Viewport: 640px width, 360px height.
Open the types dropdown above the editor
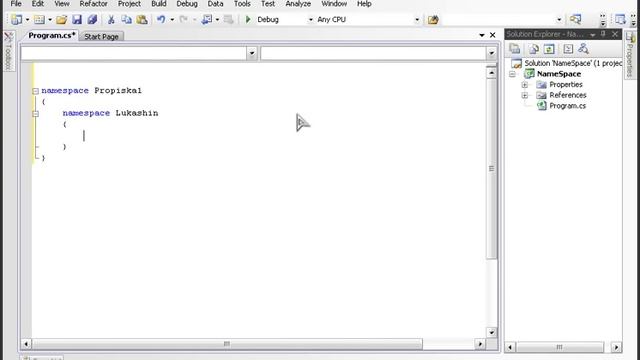point(251,53)
